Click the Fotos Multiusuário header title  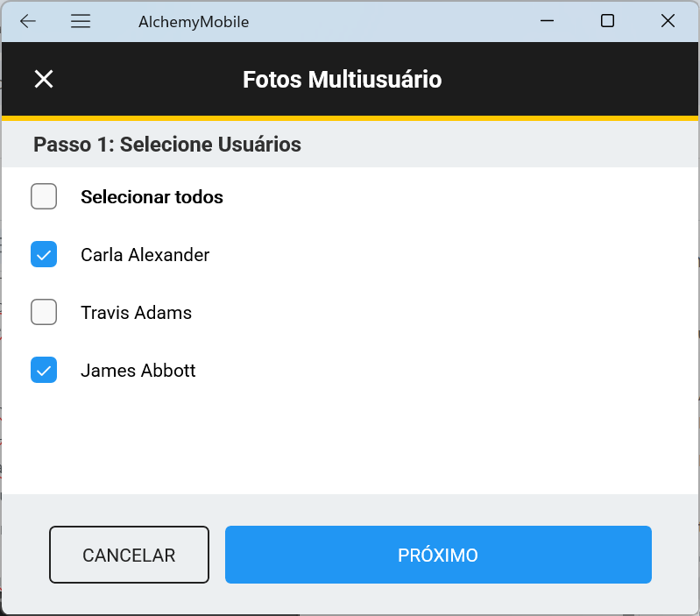click(342, 80)
